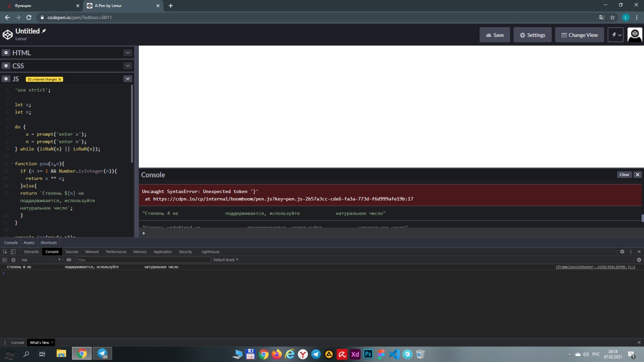
Task: Open the Assets footer button
Action: click(x=29, y=242)
